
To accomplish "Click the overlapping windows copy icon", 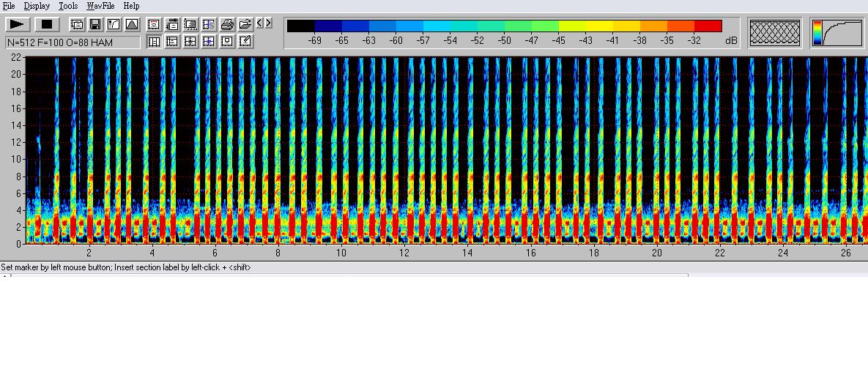I will tap(77, 24).
